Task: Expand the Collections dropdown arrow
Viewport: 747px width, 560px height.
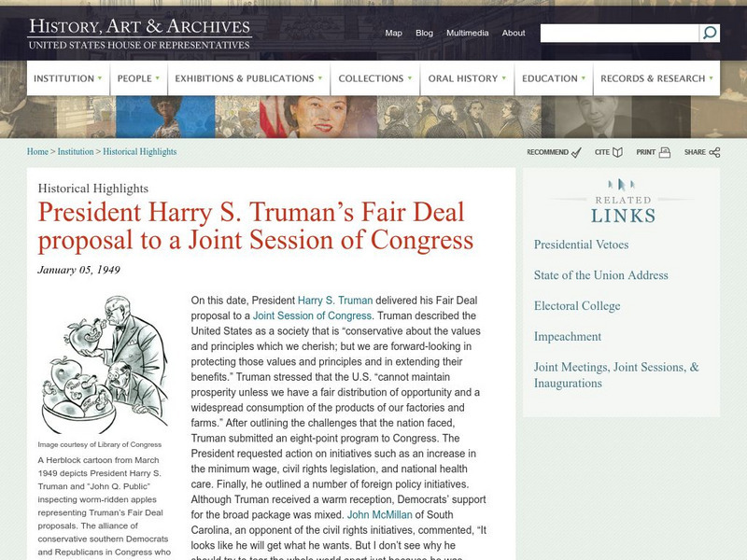Action: [x=410, y=78]
